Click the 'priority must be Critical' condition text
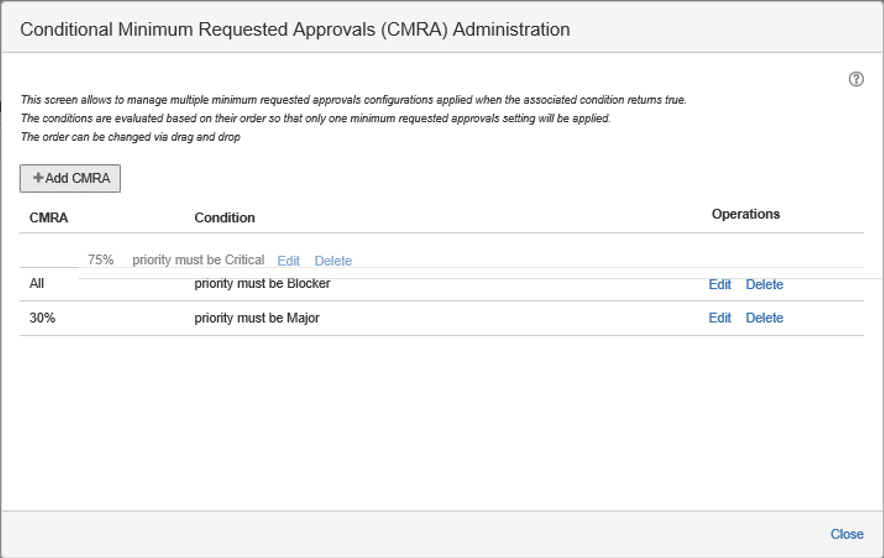884x558 pixels. 198,260
